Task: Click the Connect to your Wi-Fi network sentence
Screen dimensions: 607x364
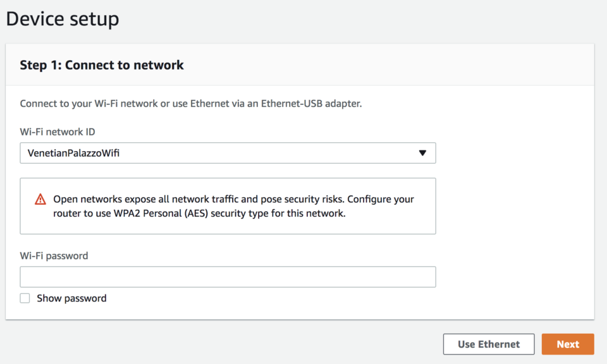Action: (191, 104)
